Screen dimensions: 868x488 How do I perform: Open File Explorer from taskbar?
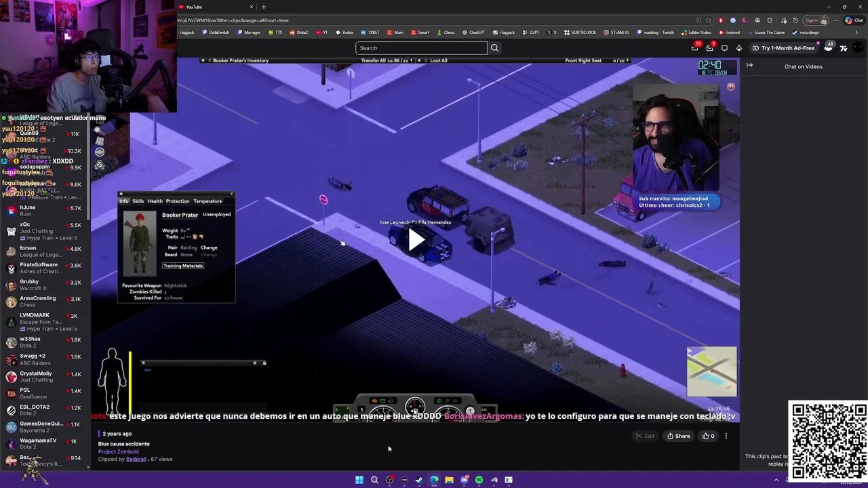pos(449,480)
